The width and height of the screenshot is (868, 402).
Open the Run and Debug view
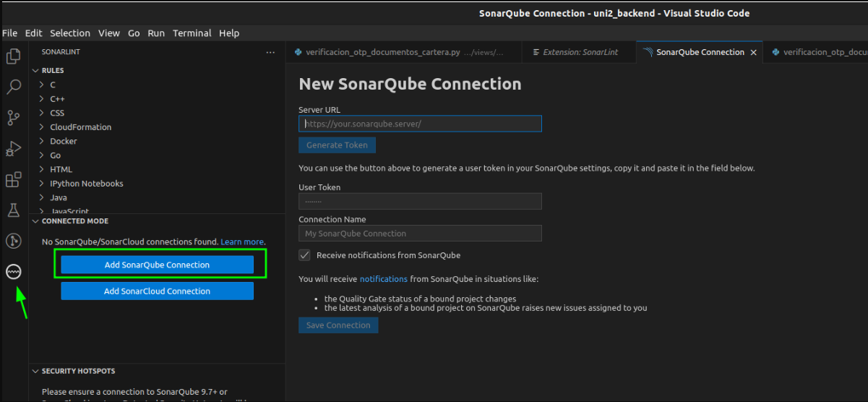click(13, 149)
